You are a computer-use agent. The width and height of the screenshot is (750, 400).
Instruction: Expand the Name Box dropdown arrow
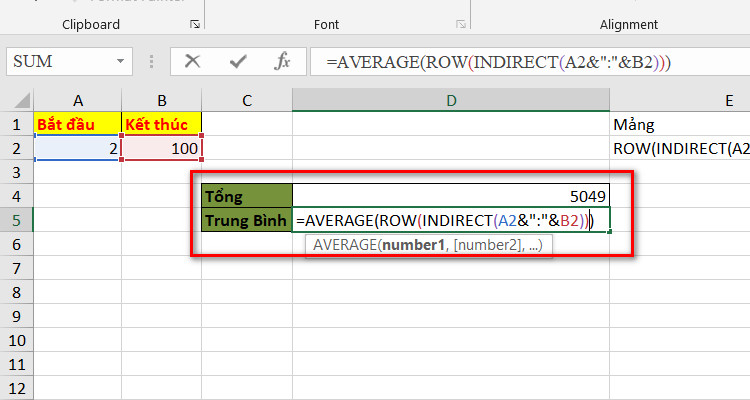click(120, 61)
